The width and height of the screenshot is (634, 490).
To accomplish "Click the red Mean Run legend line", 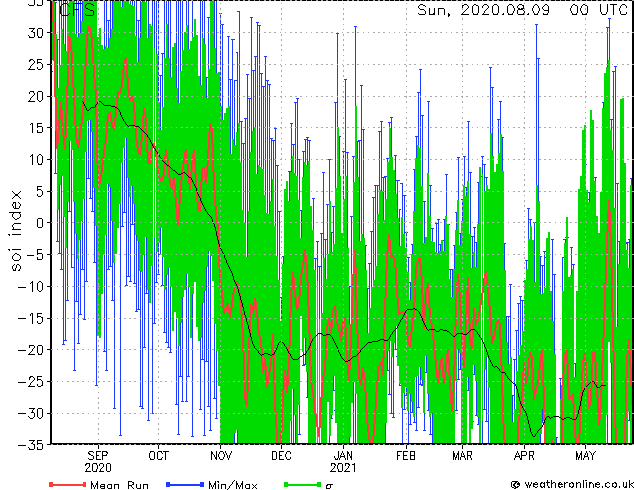I will [68, 484].
